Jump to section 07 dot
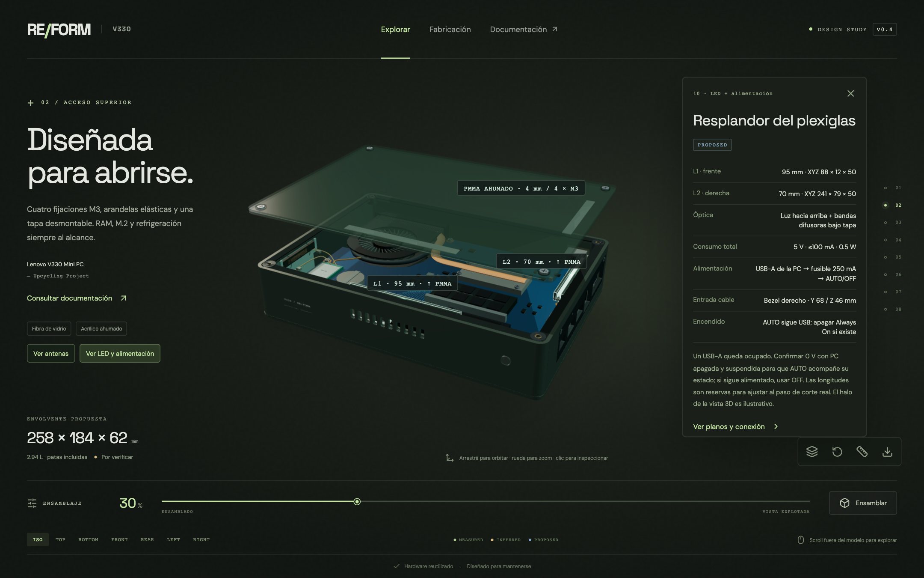The width and height of the screenshot is (924, 578). (885, 292)
